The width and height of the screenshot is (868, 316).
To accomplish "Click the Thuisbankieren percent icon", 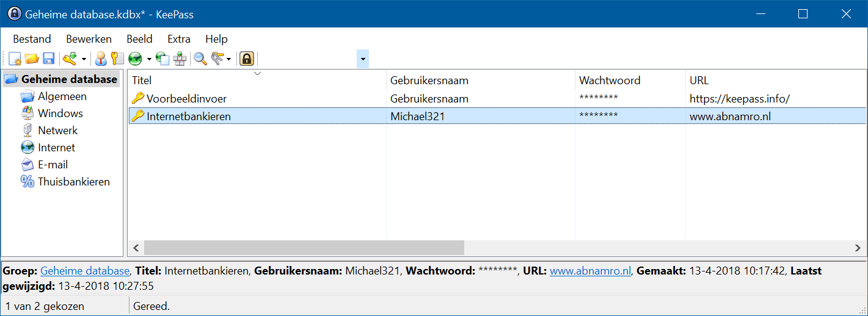I will click(27, 182).
